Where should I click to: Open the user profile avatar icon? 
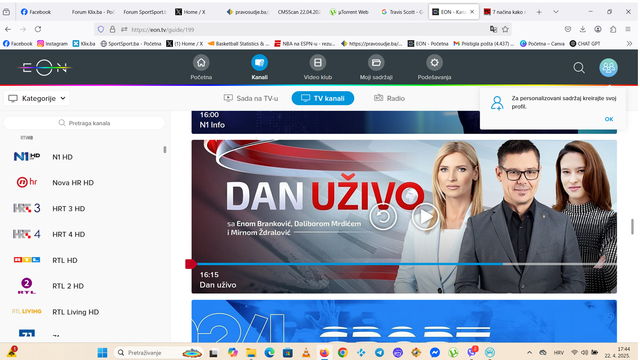pos(608,68)
